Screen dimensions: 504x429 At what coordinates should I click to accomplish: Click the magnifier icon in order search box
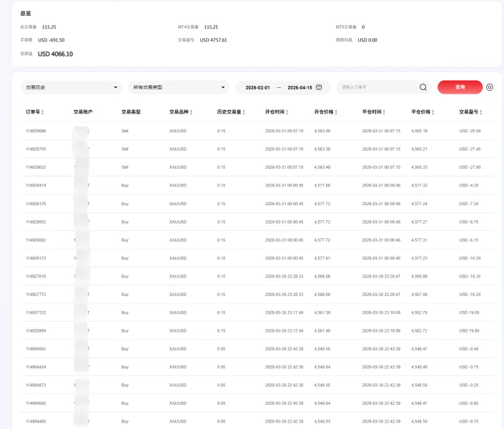click(423, 87)
